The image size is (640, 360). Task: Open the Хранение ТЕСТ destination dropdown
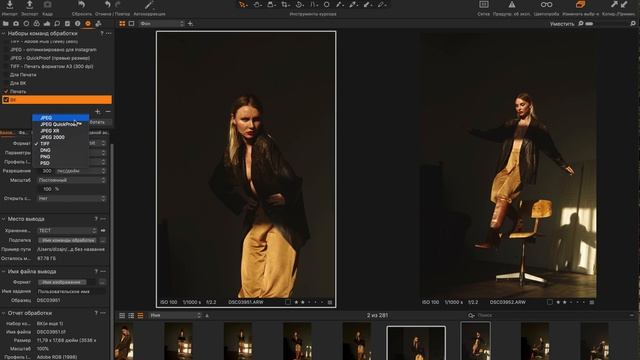coord(67,231)
